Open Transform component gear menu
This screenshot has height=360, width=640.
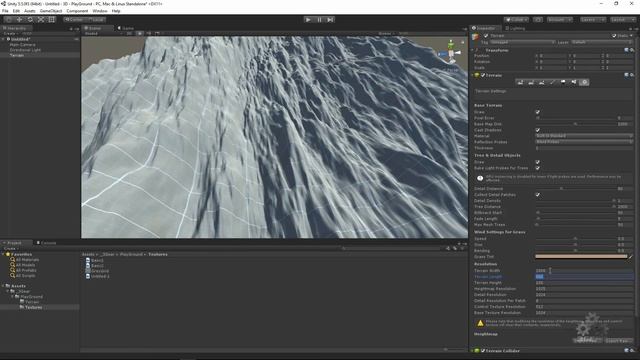tap(632, 50)
